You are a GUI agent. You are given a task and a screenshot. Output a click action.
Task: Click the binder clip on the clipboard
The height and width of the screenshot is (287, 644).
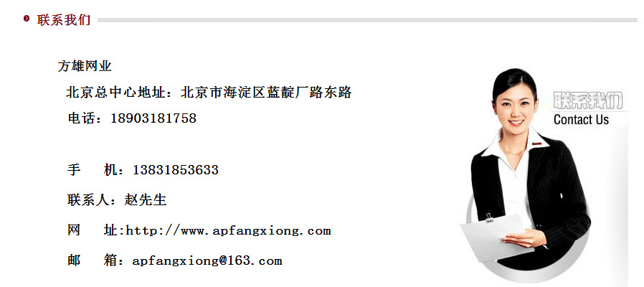[x=489, y=217]
